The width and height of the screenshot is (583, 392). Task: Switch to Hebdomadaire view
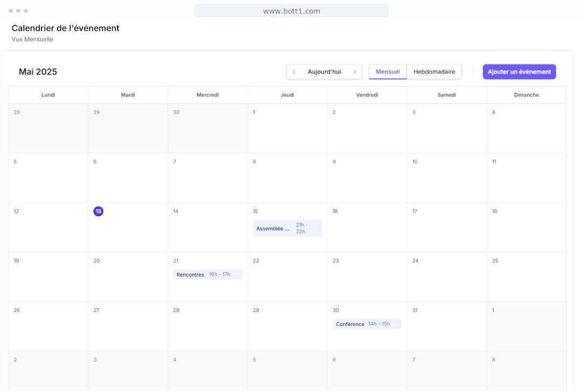point(434,71)
